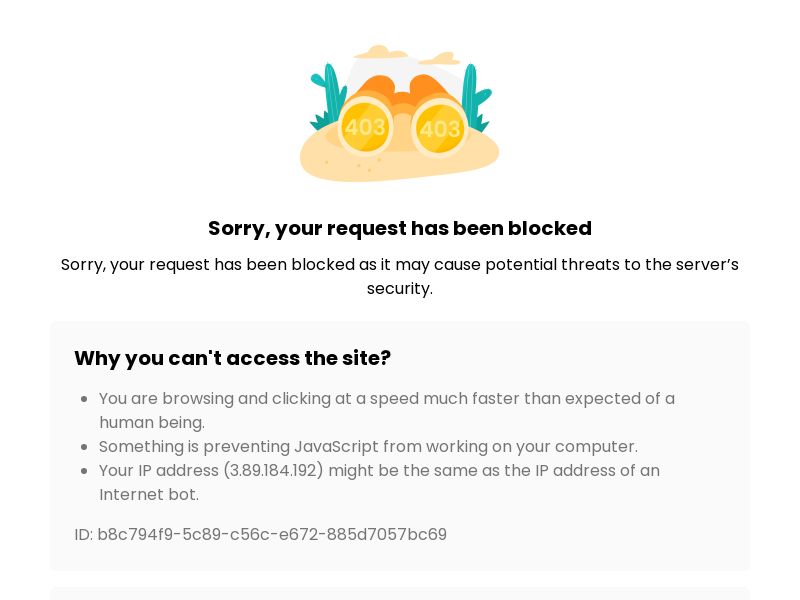The height and width of the screenshot is (600, 800).
Task: Click the words 'Internet bot.'
Action: coord(149,495)
